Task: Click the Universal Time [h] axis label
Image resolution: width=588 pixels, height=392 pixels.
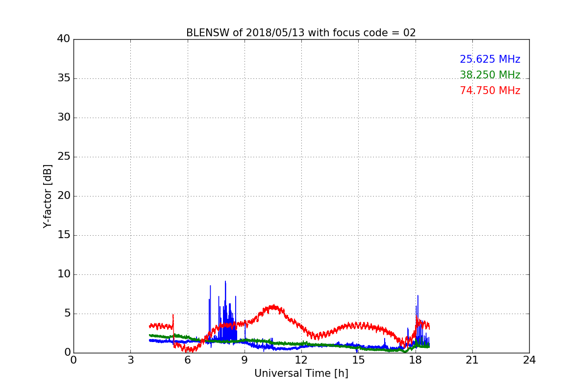Action: [x=301, y=373]
